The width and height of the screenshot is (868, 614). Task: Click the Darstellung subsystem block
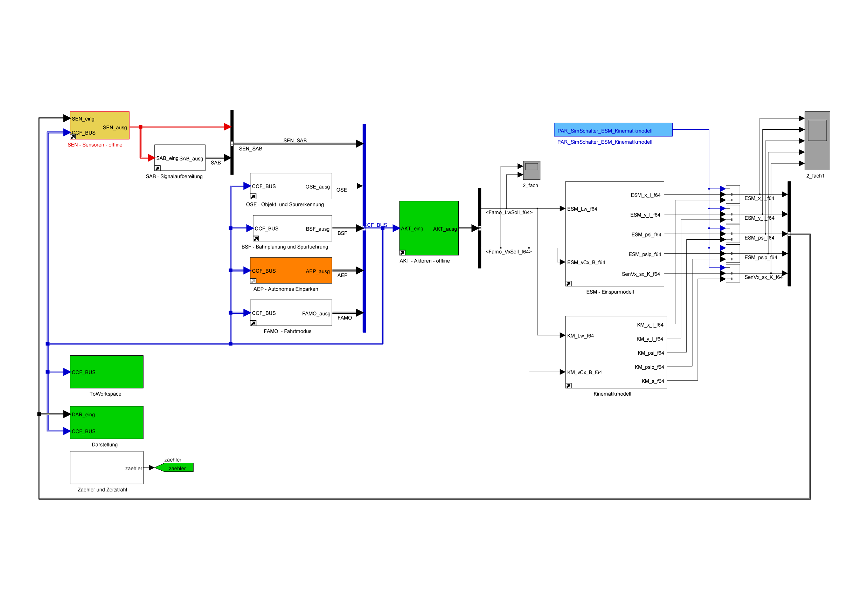coord(106,422)
